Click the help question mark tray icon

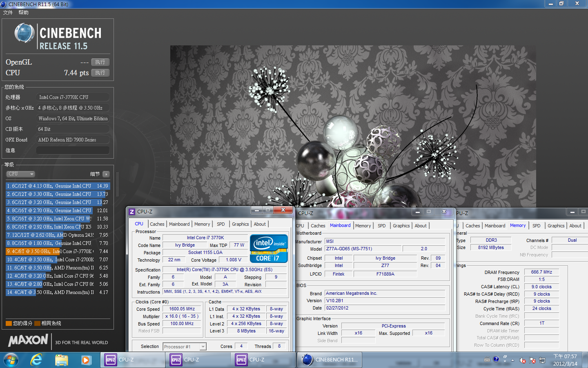pyautogui.click(x=496, y=359)
